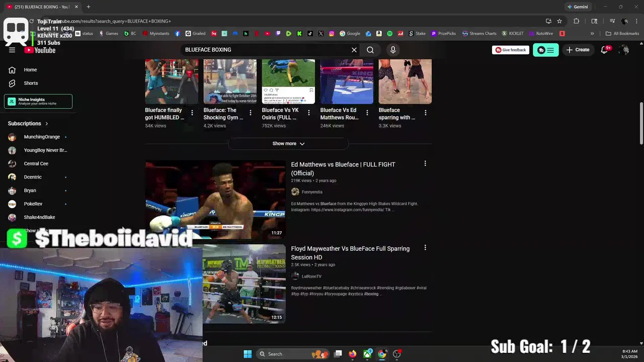644x362 pixels.
Task: Visit the Funnyendia channel
Action: coord(312,192)
